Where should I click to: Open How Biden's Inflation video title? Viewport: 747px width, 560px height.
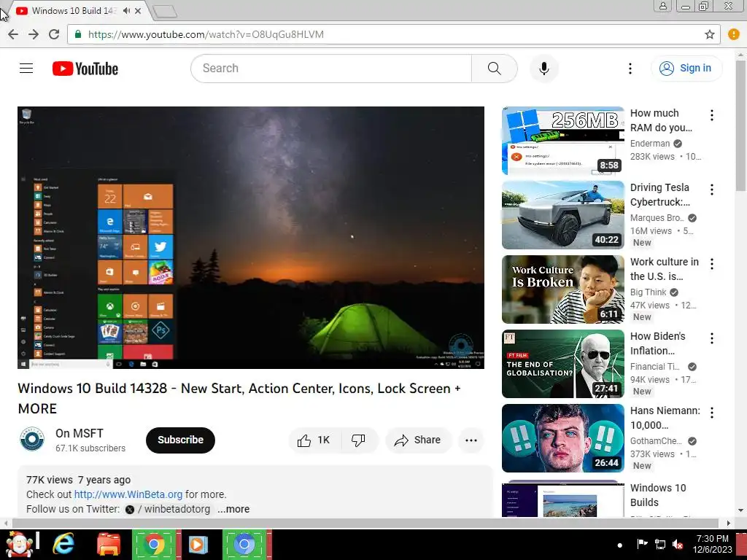point(657,343)
